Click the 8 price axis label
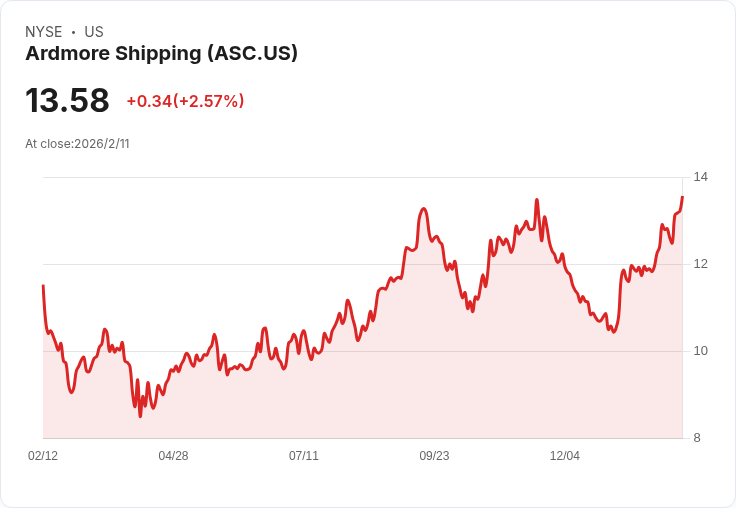This screenshot has height=508, width=736. click(x=697, y=438)
